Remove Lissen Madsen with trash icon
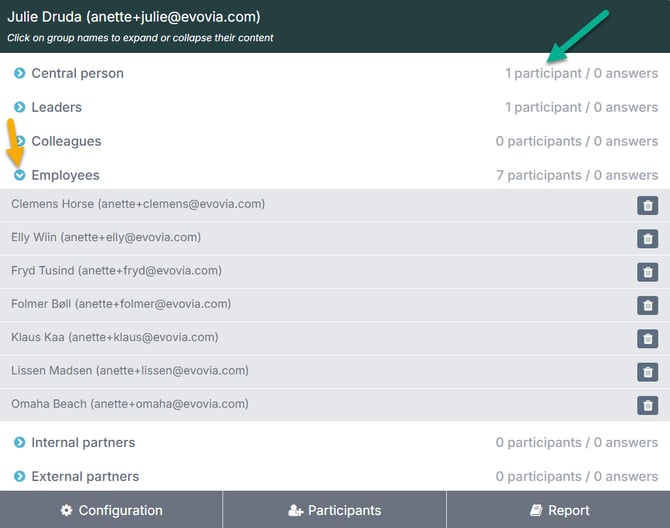 coord(647,372)
